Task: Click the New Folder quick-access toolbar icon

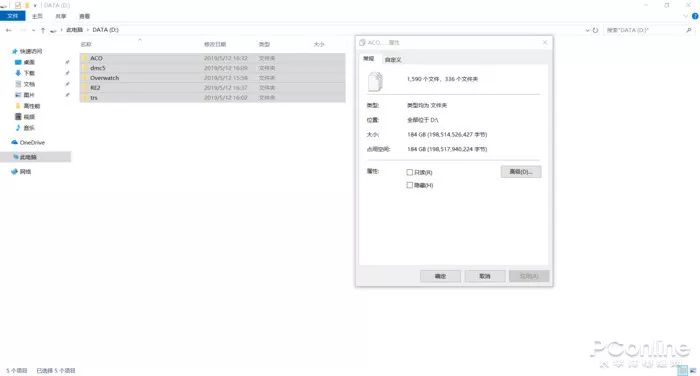Action: [x=27, y=5]
